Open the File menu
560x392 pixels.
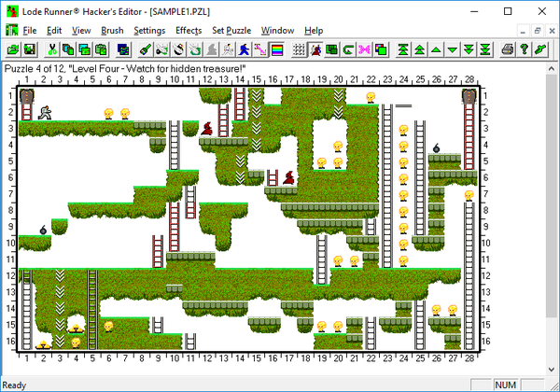point(30,30)
